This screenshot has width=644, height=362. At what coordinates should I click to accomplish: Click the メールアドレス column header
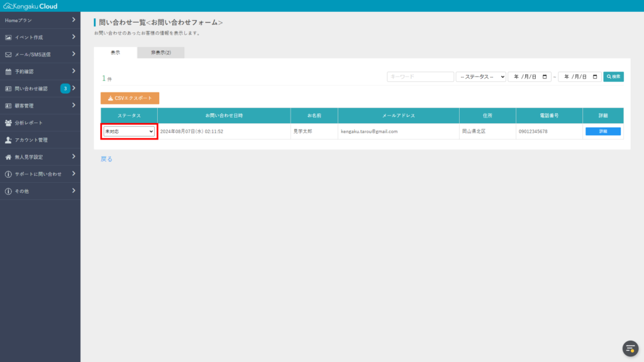point(398,116)
